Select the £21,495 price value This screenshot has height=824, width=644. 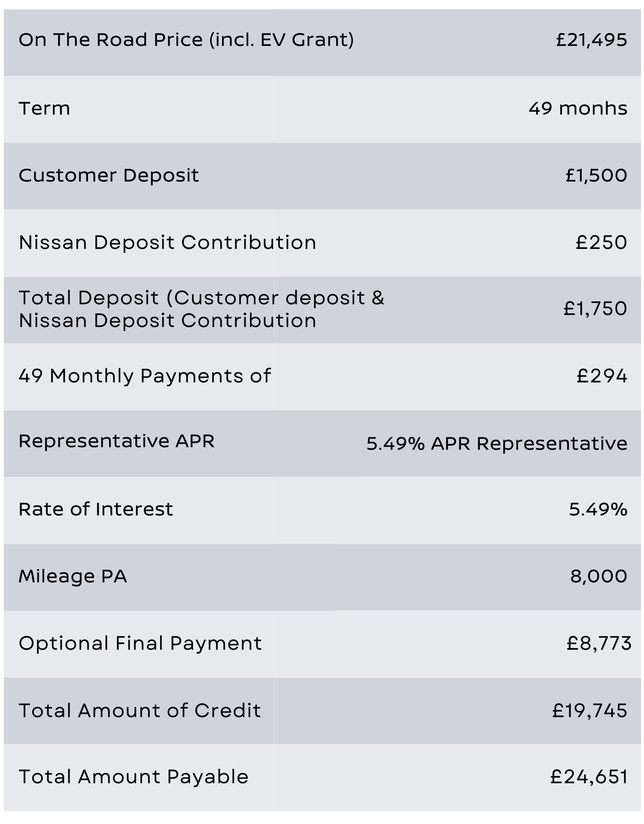coord(591,40)
